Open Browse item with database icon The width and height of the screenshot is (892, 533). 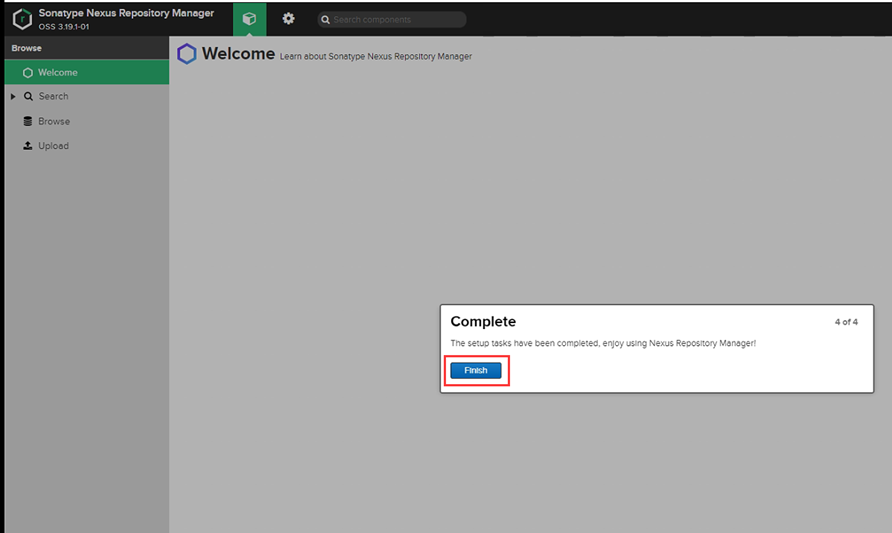point(53,121)
